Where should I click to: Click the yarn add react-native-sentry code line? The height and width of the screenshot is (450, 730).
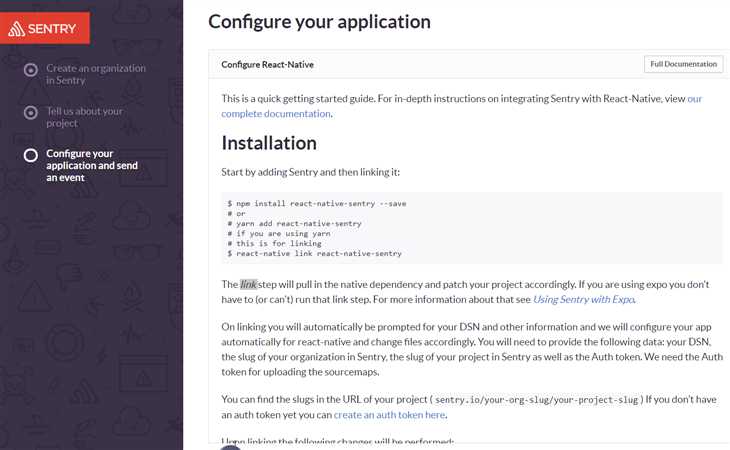click(x=298, y=224)
